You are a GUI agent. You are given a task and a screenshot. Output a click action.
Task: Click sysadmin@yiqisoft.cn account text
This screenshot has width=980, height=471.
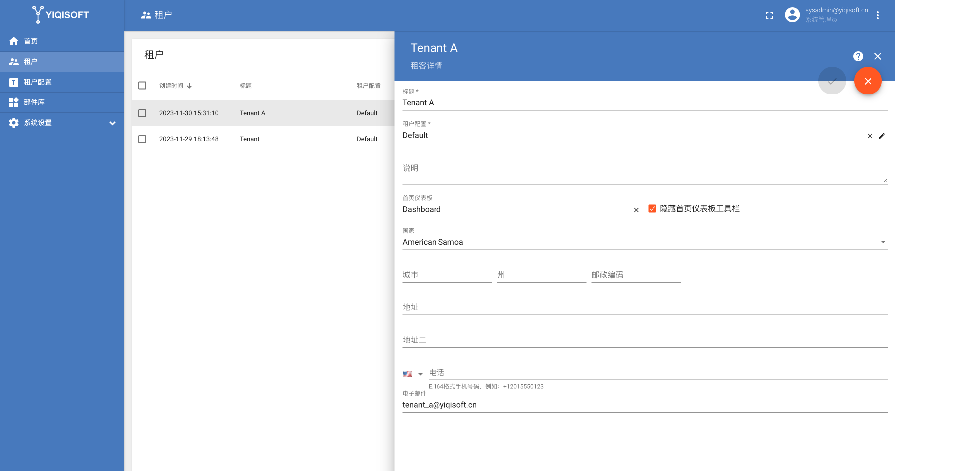tap(836, 10)
